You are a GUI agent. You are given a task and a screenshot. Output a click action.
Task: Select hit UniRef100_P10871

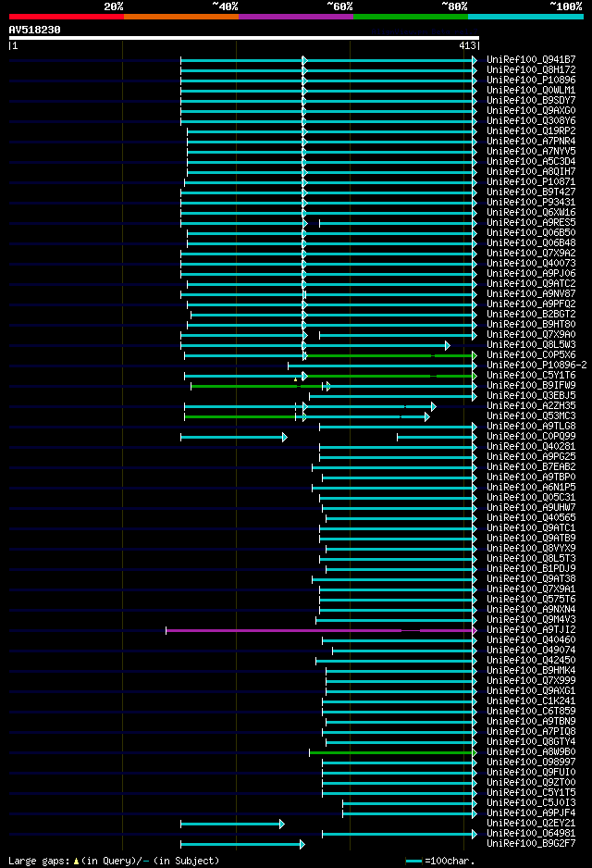click(531, 181)
